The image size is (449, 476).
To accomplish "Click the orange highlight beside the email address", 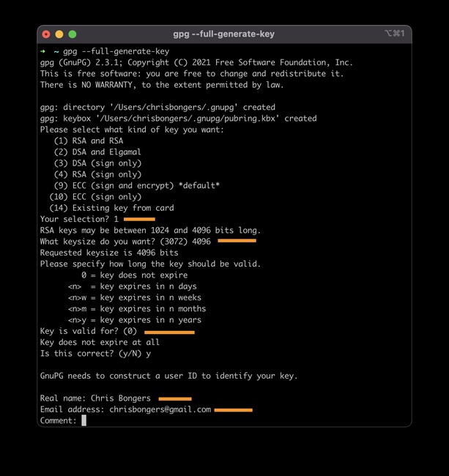I will [233, 410].
